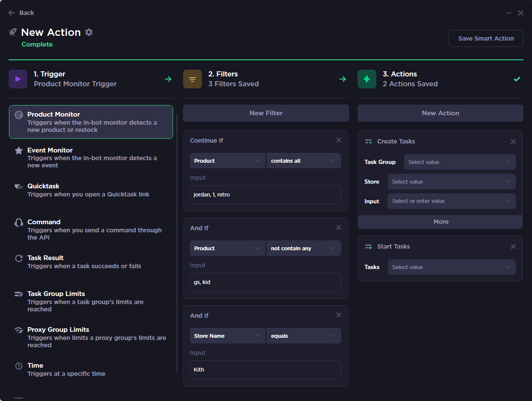Expand More options in Create Tasks
532x401 pixels.
tap(440, 222)
